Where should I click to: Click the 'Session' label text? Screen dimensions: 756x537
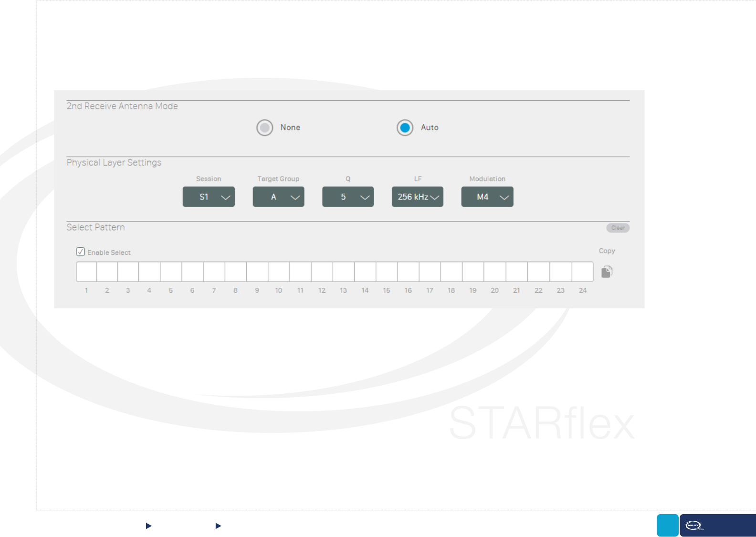pos(209,179)
